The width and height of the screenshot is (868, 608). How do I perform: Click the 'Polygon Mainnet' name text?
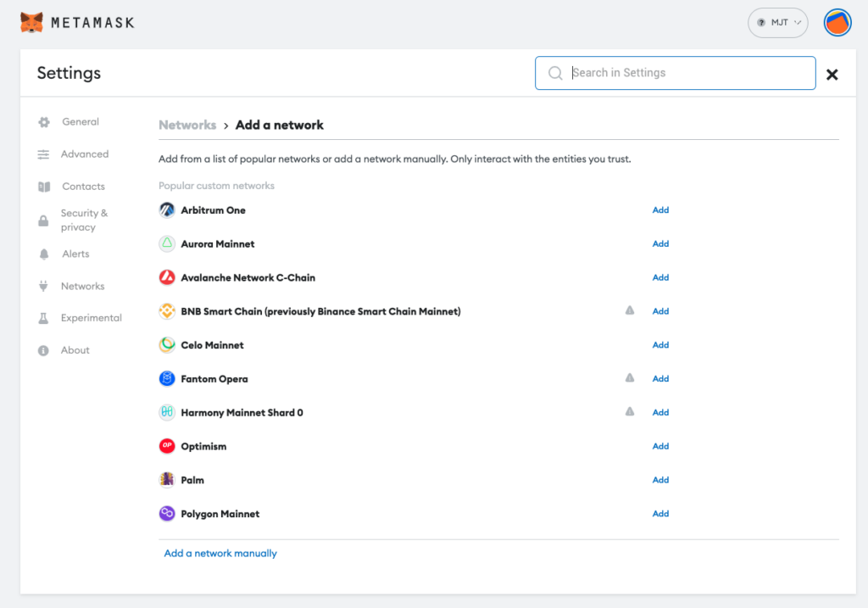point(220,515)
